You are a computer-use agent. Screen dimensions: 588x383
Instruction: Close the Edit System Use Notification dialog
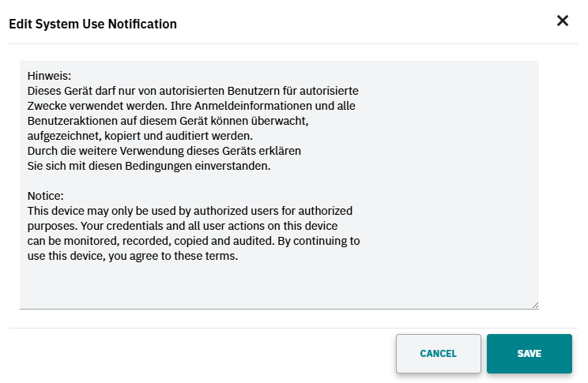(563, 21)
